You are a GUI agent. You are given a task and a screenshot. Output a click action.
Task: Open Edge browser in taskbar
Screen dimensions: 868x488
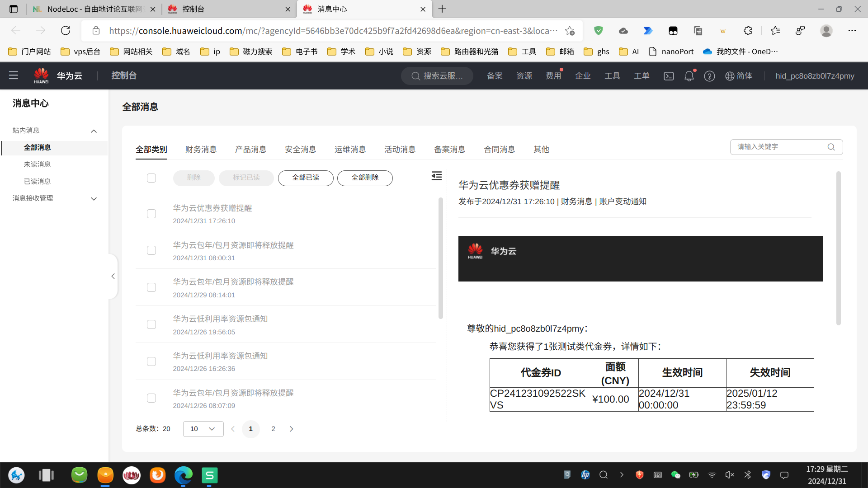(183, 475)
